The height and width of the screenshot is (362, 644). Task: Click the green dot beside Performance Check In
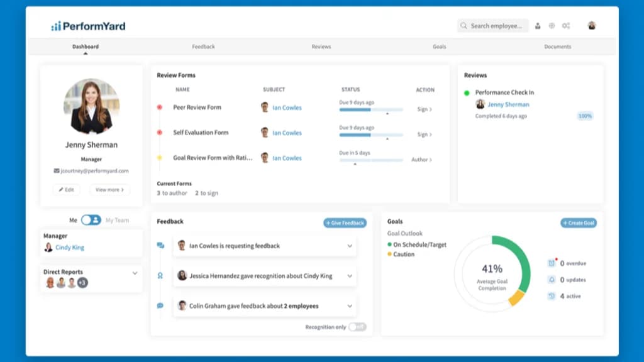tap(467, 93)
